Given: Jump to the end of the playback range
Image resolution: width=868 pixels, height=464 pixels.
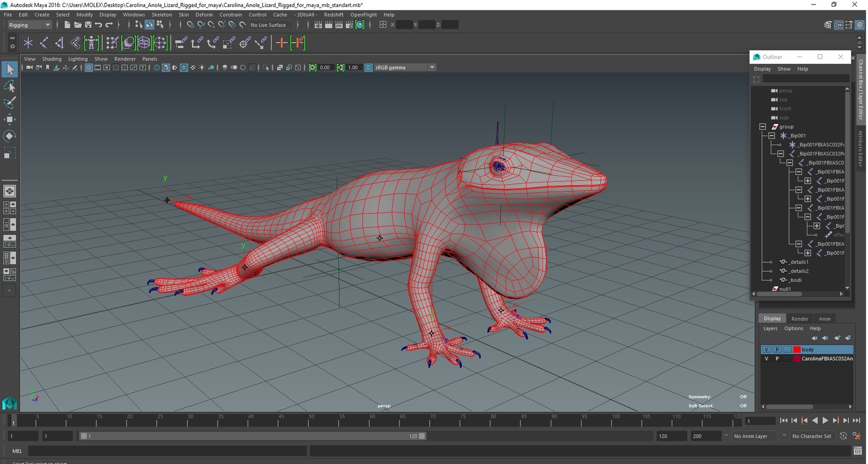Looking at the screenshot, I should click(856, 421).
